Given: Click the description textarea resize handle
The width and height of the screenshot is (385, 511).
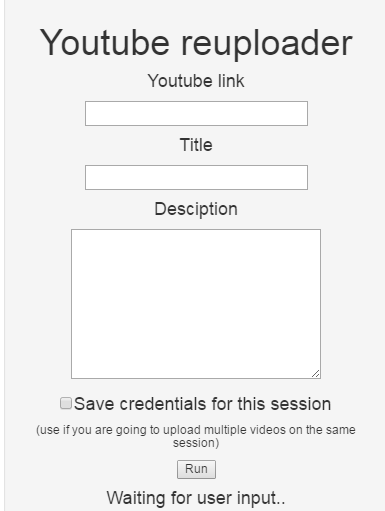Looking at the screenshot, I should click(x=316, y=374).
